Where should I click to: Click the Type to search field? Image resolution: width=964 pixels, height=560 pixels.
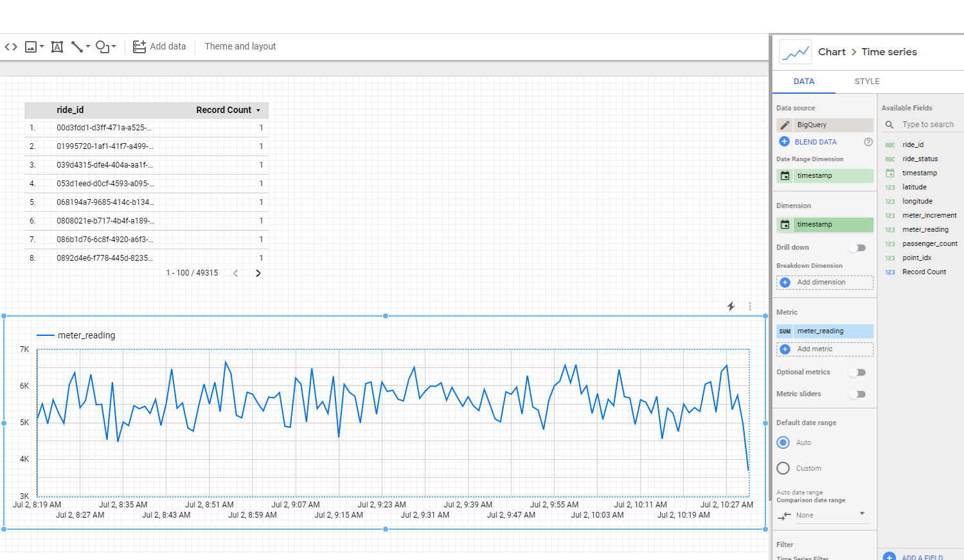click(x=928, y=125)
